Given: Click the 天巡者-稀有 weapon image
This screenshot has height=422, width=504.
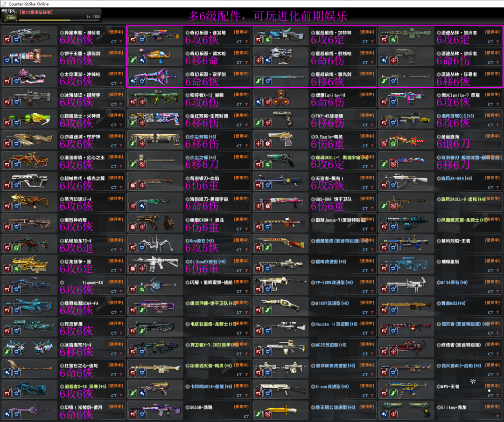Looking at the screenshot, I should (280, 181).
